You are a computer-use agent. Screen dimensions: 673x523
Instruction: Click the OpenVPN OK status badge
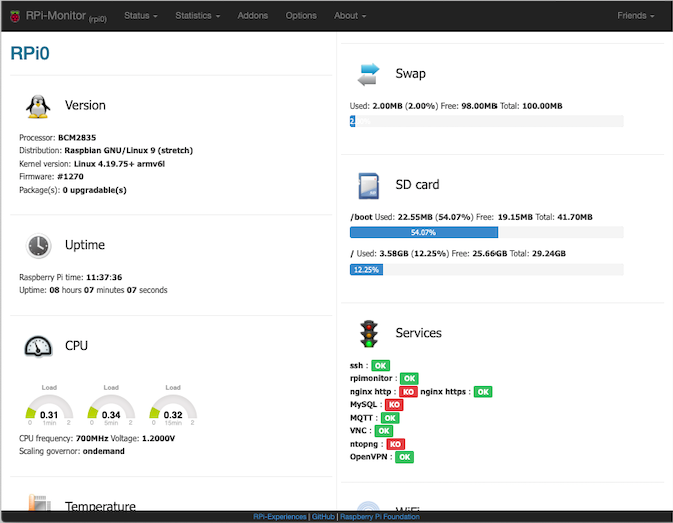[404, 457]
